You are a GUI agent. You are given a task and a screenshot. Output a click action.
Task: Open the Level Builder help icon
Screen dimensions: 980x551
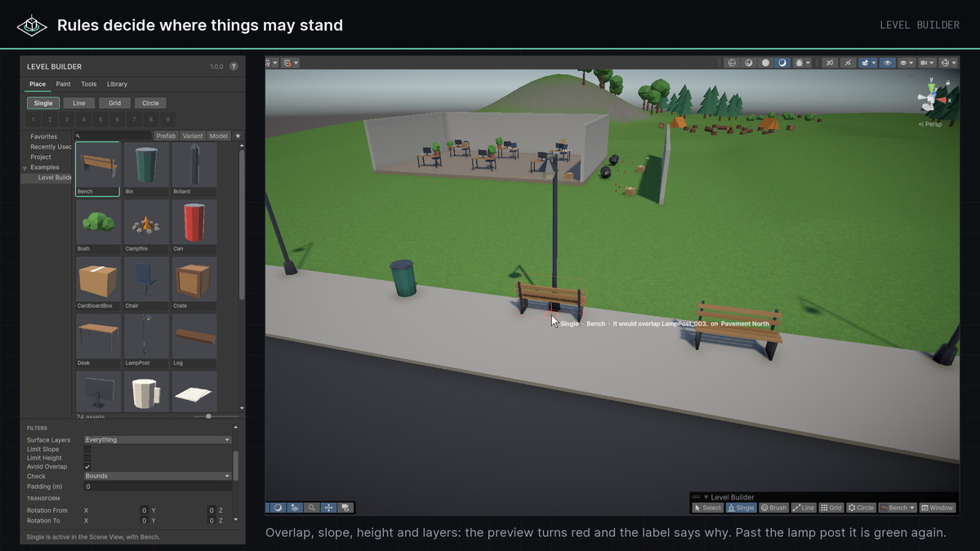[234, 66]
